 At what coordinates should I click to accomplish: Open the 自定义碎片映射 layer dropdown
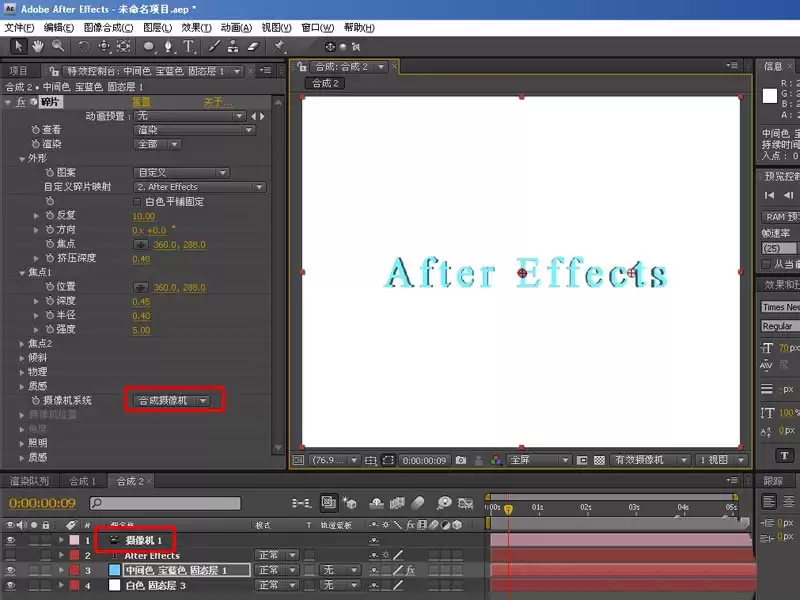[x=199, y=187]
